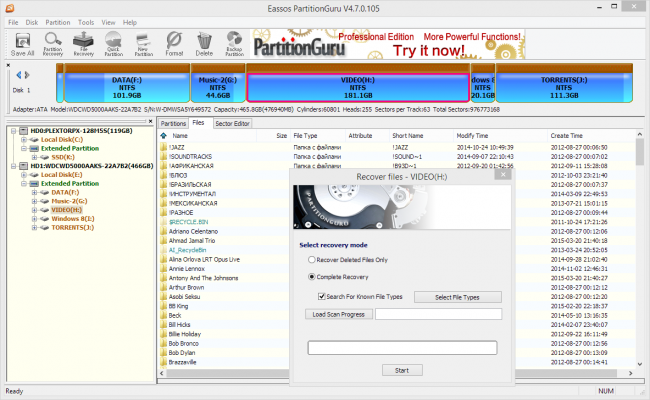
Task: Click the Delete partition icon
Action: click(204, 44)
